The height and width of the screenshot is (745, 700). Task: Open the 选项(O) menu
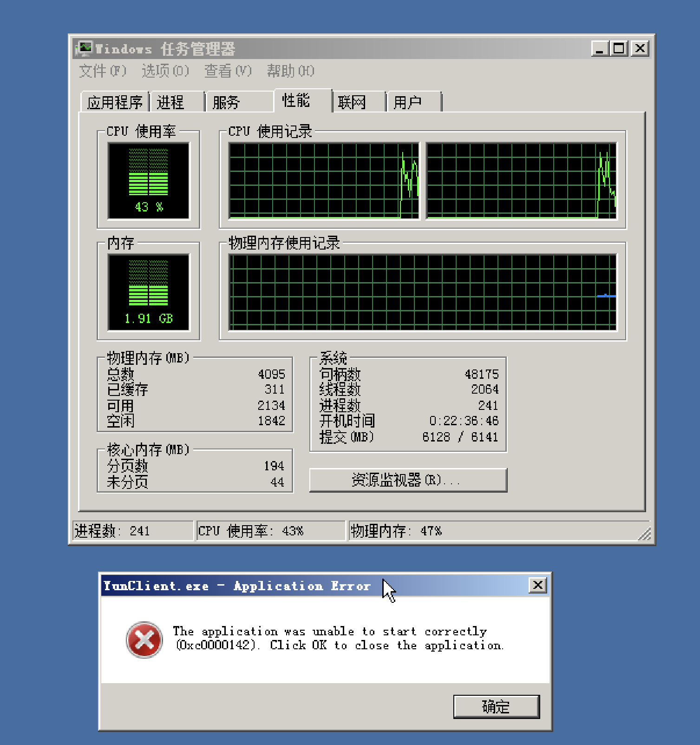(x=165, y=71)
